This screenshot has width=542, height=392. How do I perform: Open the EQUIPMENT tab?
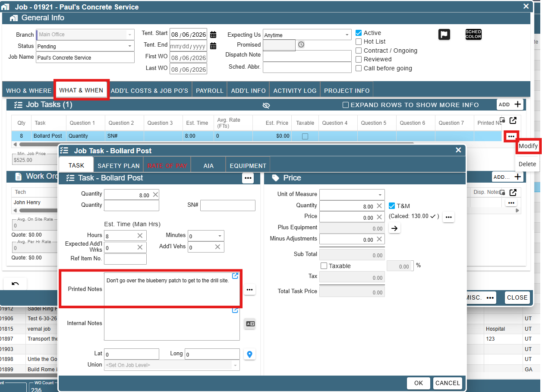click(248, 165)
